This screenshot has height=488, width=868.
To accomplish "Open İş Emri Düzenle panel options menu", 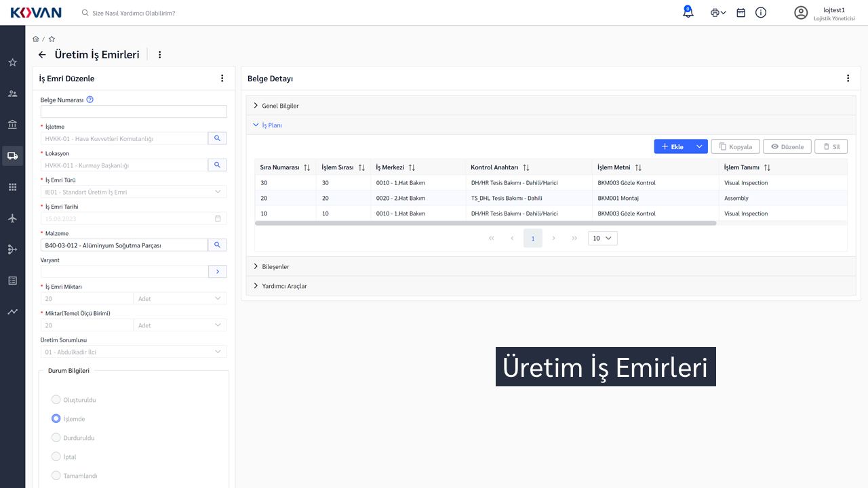I will (222, 79).
